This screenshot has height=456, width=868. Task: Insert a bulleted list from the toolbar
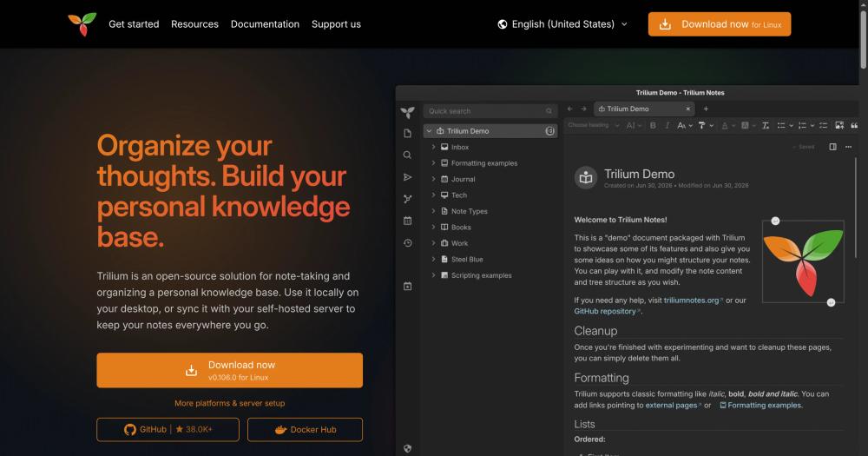tap(781, 125)
